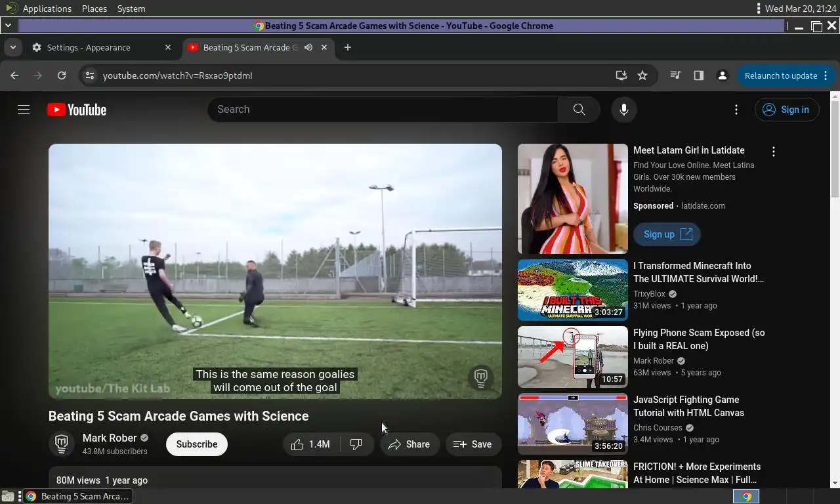The width and height of the screenshot is (840, 504).
Task: Open a new tab
Action: (348, 47)
